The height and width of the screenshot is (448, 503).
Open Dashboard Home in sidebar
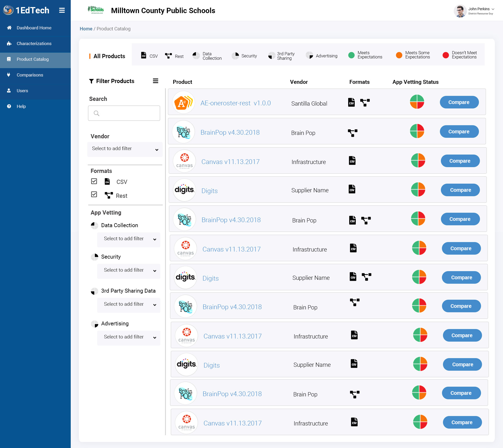pyautogui.click(x=35, y=28)
